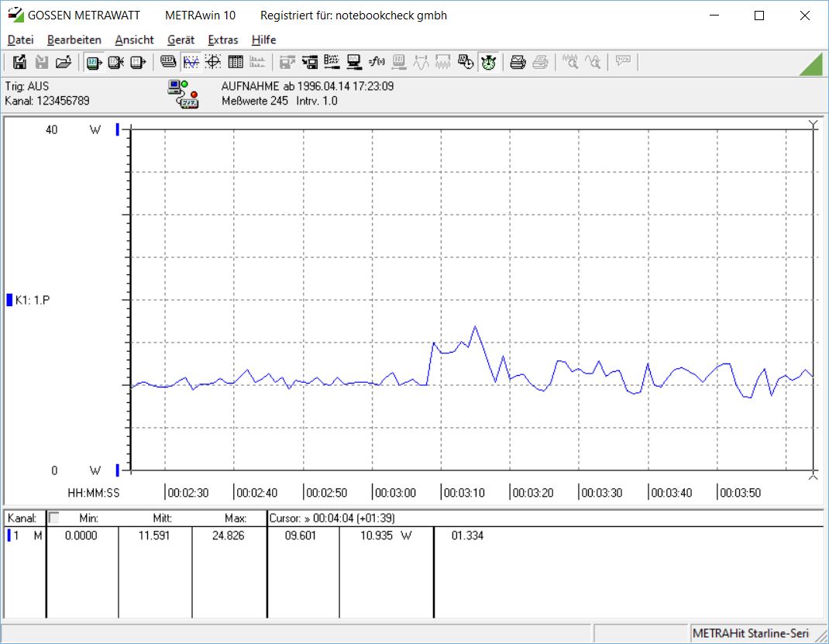Click the K1: 1.P channel label
Screen dimensions: 829x644
pyautogui.click(x=33, y=300)
